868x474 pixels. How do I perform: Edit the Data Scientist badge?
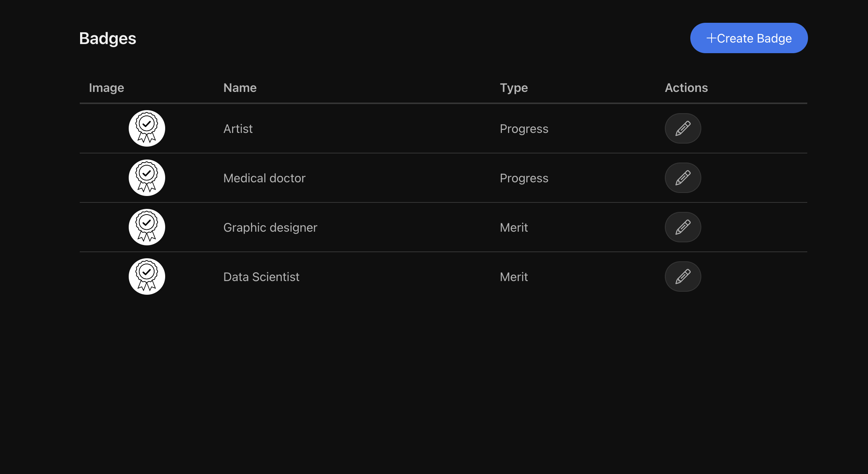point(683,276)
